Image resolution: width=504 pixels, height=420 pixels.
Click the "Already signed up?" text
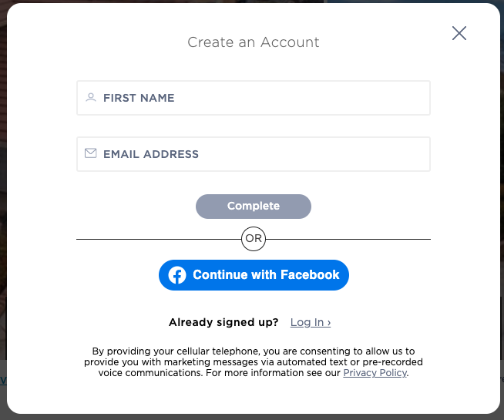tap(223, 322)
